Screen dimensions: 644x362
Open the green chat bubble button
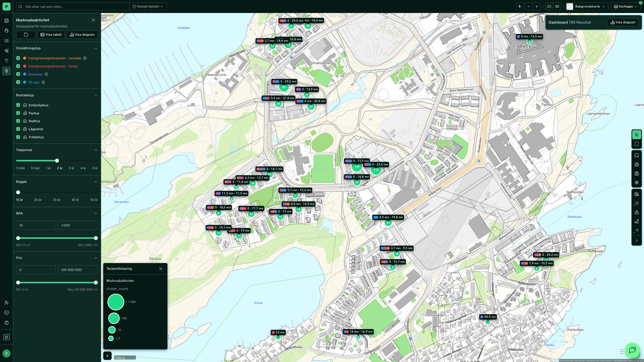632,350
